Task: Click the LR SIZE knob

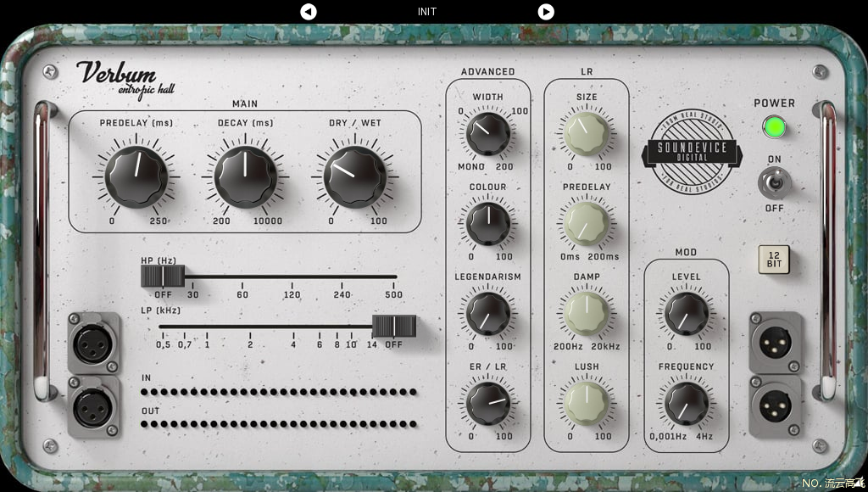Action: click(587, 133)
